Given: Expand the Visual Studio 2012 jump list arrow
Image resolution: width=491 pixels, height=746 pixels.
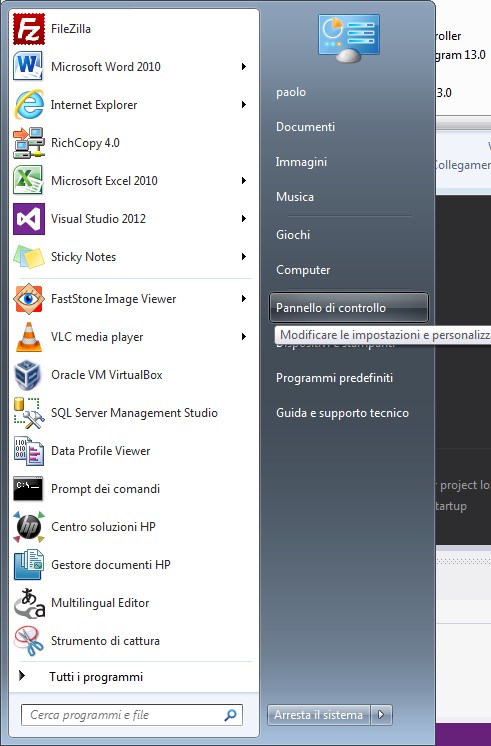Looking at the screenshot, I should [x=244, y=219].
